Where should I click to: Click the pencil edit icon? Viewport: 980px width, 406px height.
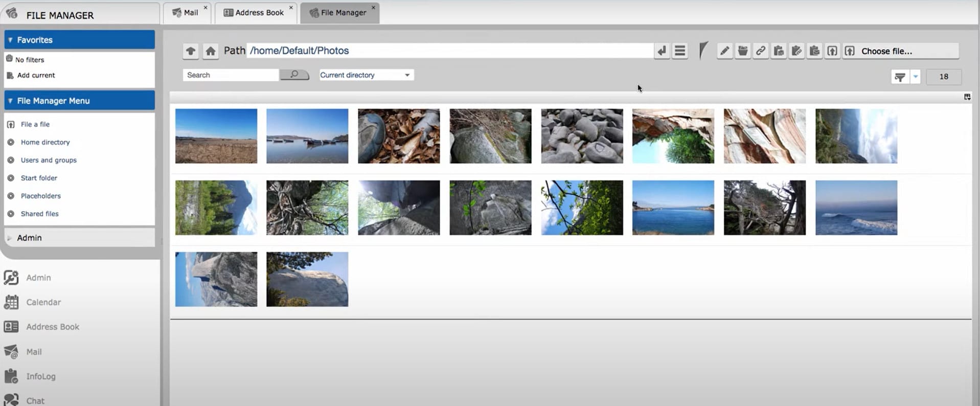[724, 51]
